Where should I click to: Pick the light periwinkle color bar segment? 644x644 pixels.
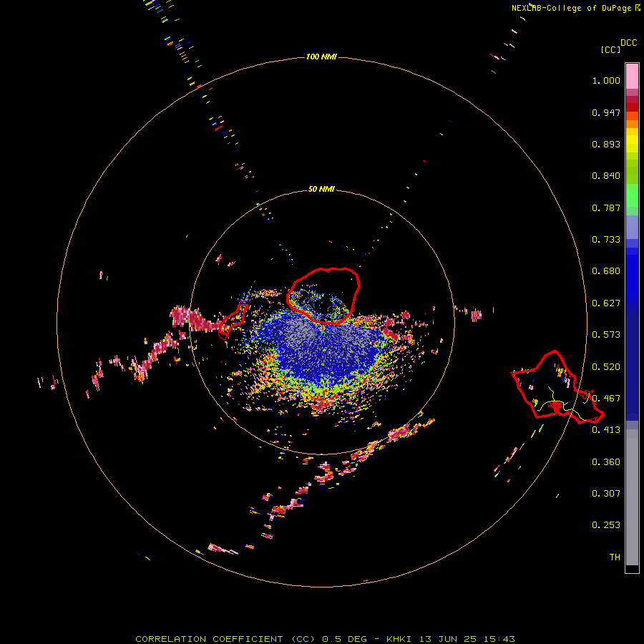pyautogui.click(x=632, y=227)
